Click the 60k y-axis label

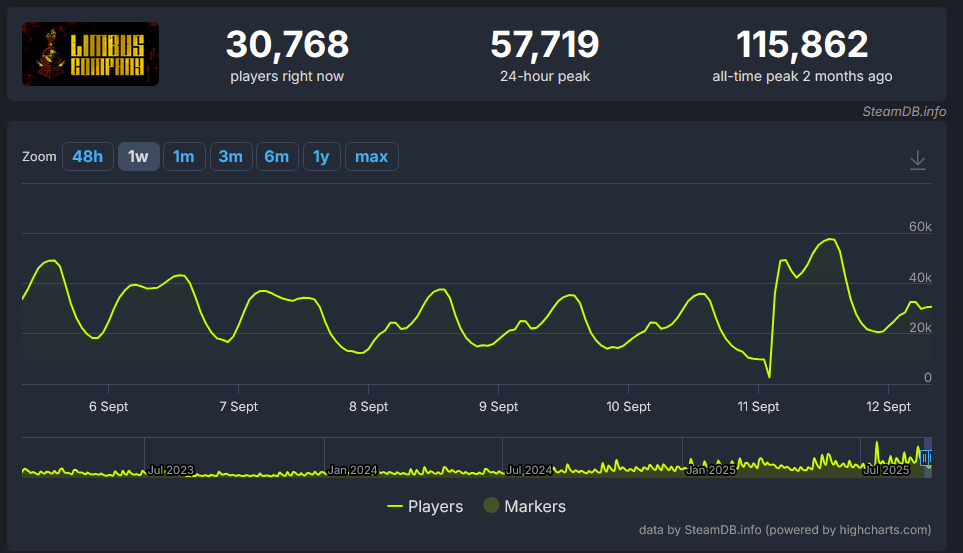tap(920, 227)
